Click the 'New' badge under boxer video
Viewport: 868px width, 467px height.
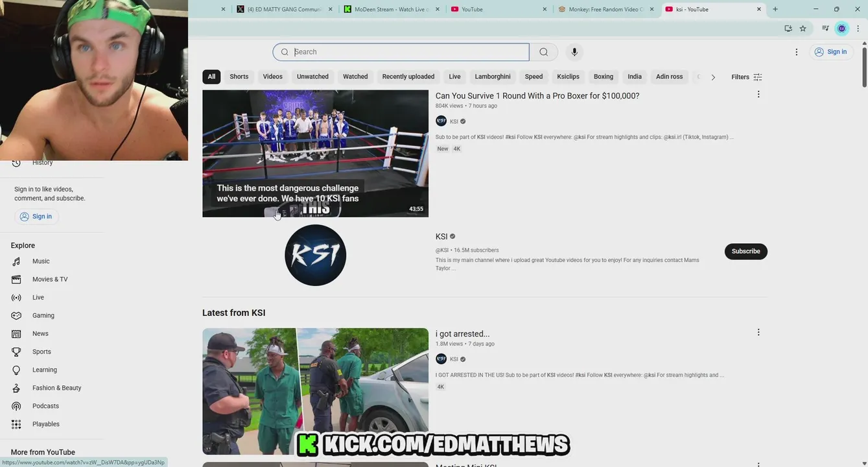pyautogui.click(x=443, y=149)
